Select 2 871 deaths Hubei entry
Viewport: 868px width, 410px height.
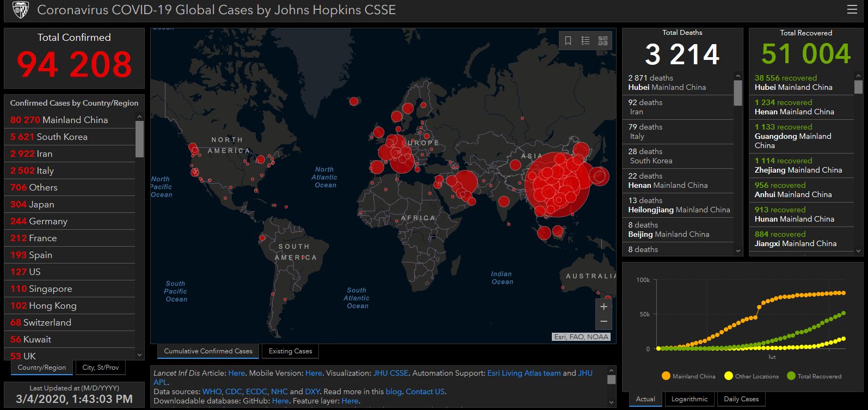(x=678, y=83)
